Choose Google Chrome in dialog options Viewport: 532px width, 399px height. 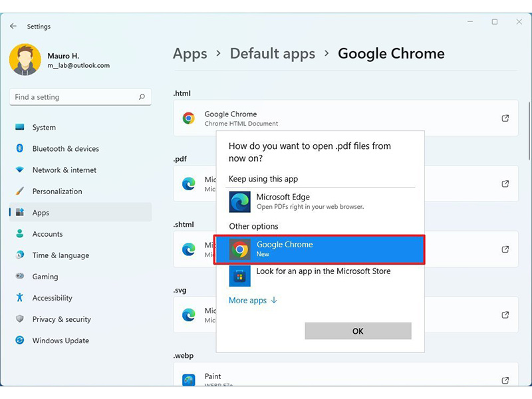click(319, 249)
